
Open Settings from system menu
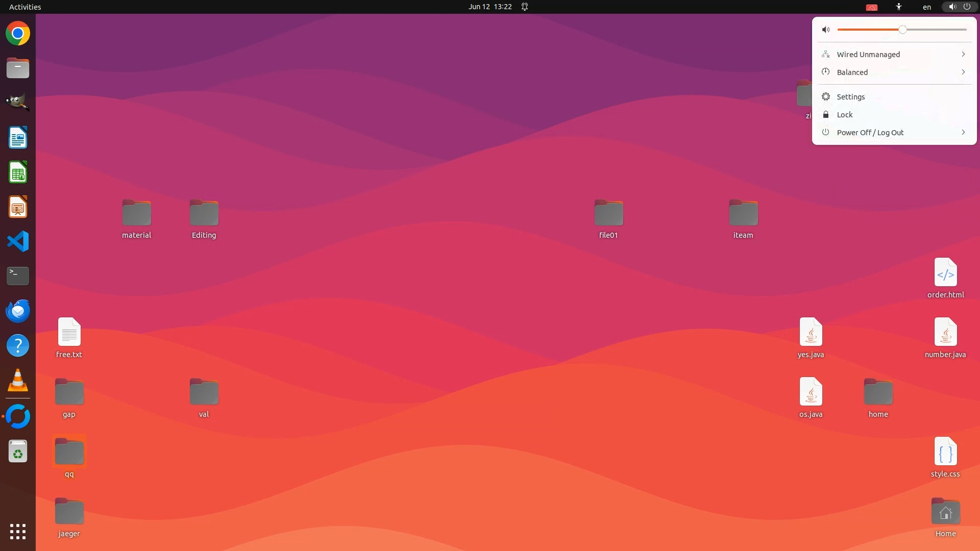click(x=851, y=97)
